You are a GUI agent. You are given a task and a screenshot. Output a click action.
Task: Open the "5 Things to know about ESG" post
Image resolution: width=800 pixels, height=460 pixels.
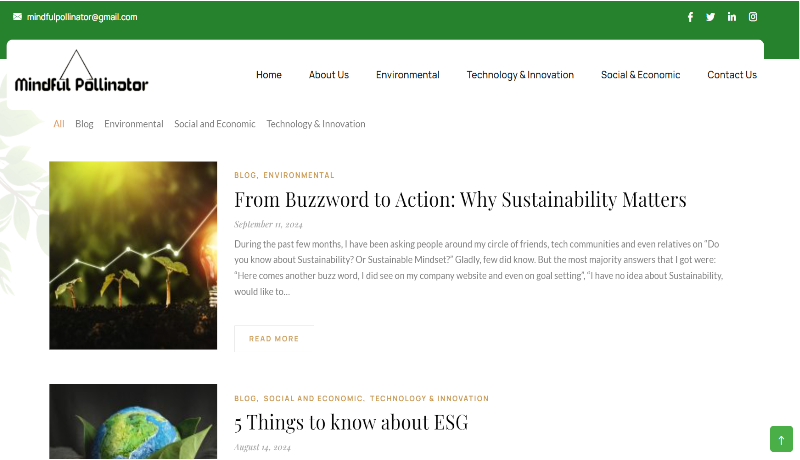(x=351, y=422)
